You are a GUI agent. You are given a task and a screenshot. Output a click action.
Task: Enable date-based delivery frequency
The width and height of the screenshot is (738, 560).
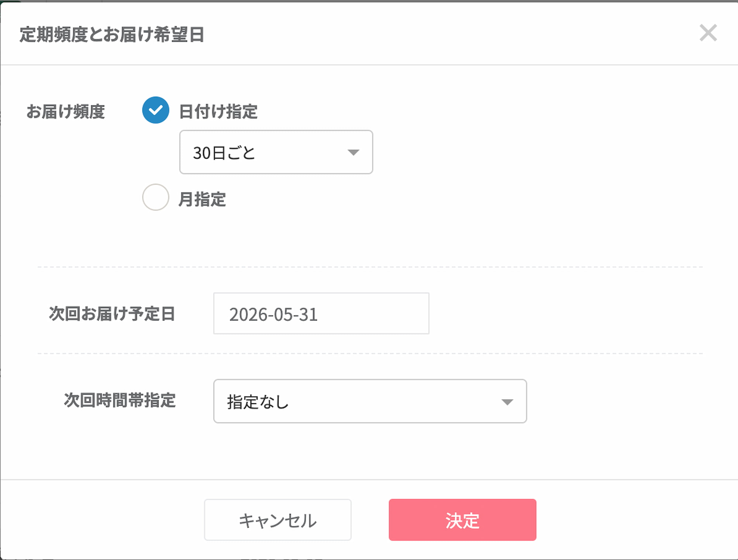coord(155,110)
